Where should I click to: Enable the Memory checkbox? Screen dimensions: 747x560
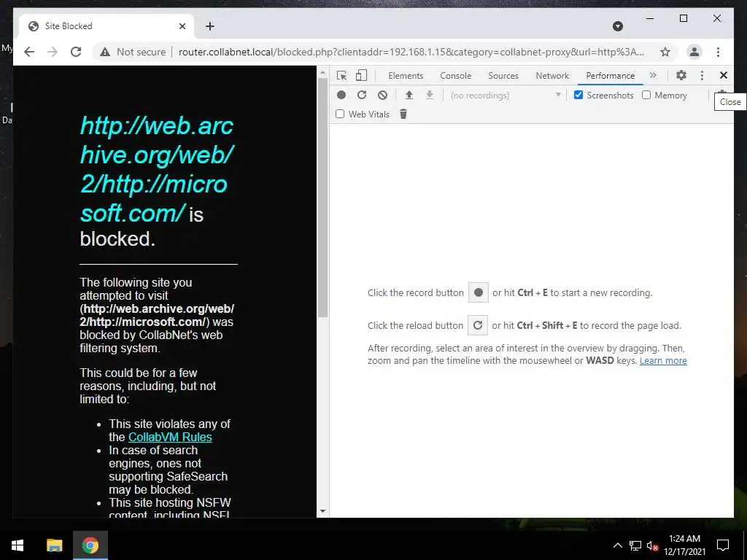click(646, 95)
